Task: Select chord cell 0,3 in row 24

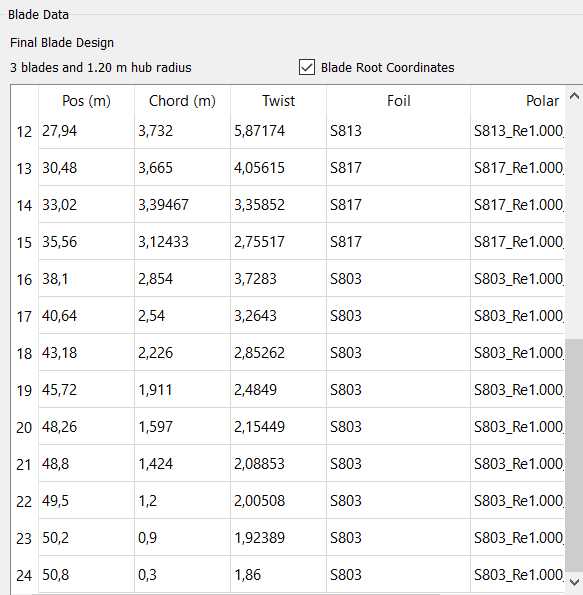Action: (x=182, y=575)
